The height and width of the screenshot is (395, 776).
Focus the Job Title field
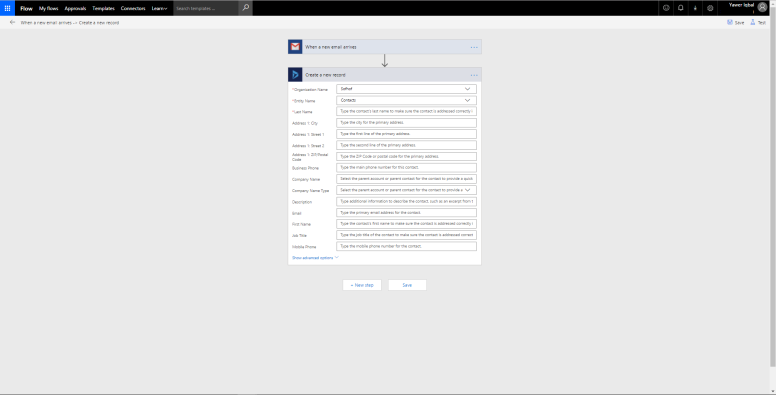[x=406, y=235]
